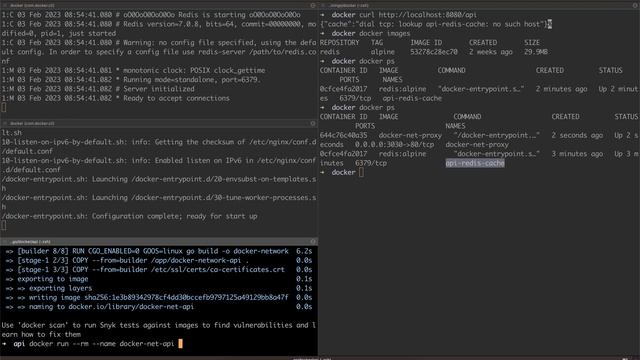Click '2 seconds ago' created value
This screenshot has width=640, height=360.
(x=577, y=135)
